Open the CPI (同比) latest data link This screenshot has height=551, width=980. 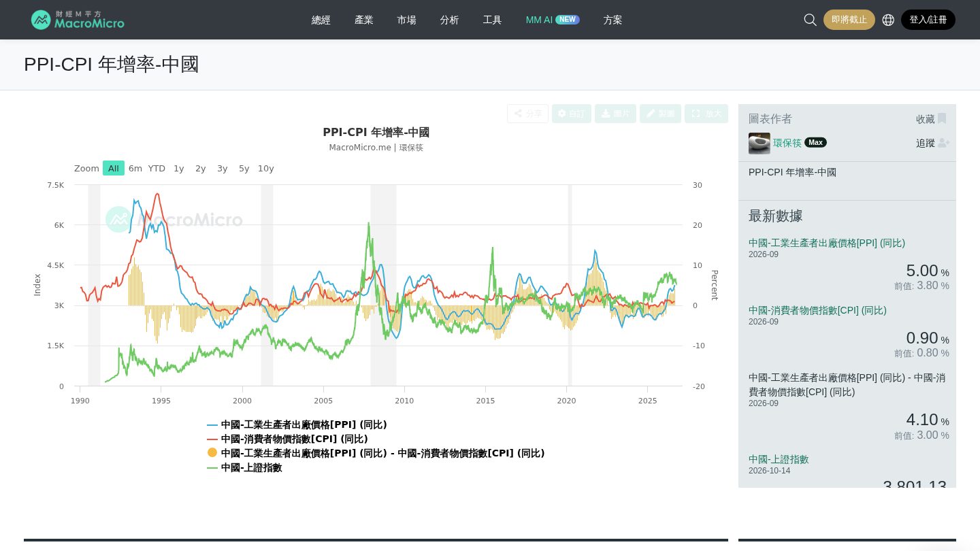(x=817, y=310)
